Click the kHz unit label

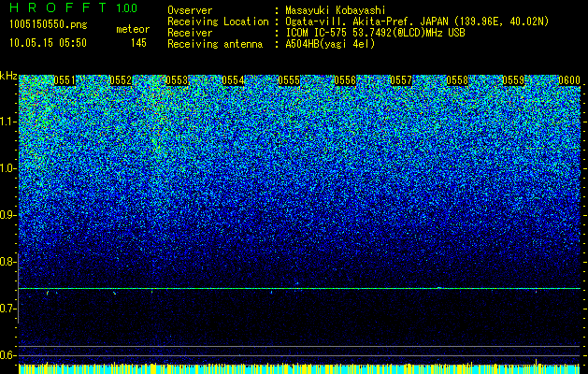tap(8, 76)
